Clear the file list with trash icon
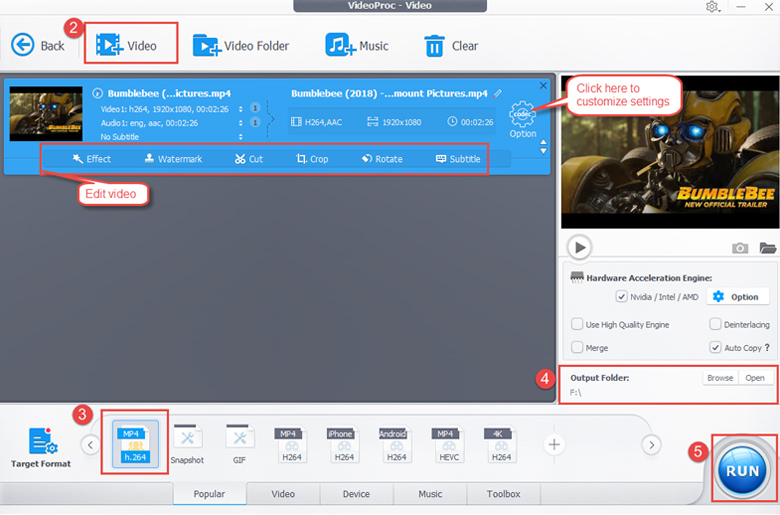This screenshot has width=780, height=515. coord(451,46)
